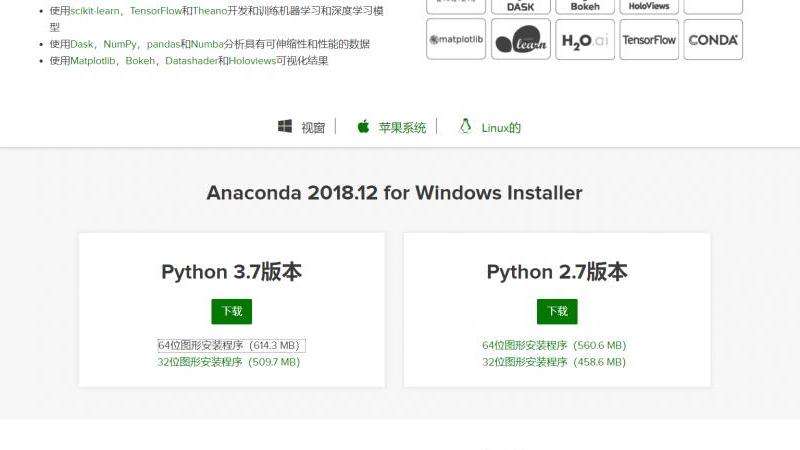The width and height of the screenshot is (800, 450).
Task: Click the Apple logo icon
Action: (363, 126)
